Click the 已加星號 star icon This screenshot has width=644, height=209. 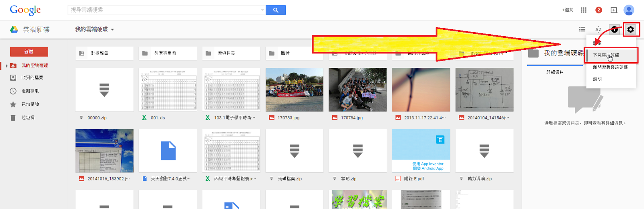point(13,104)
